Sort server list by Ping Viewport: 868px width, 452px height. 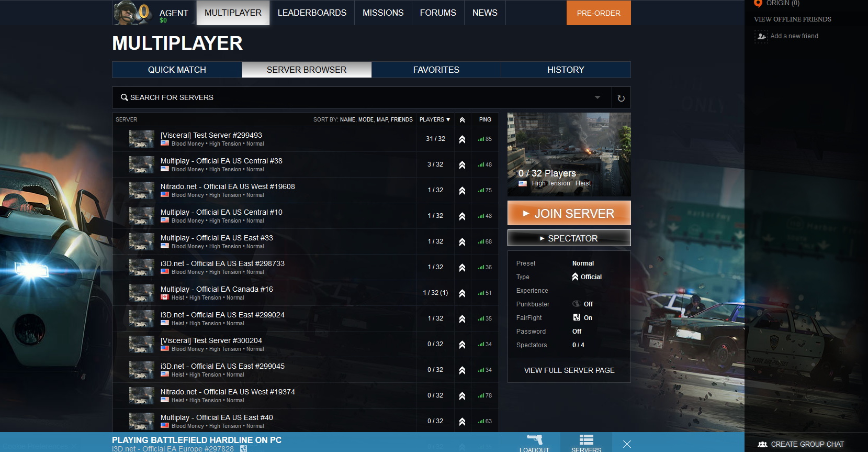click(485, 119)
